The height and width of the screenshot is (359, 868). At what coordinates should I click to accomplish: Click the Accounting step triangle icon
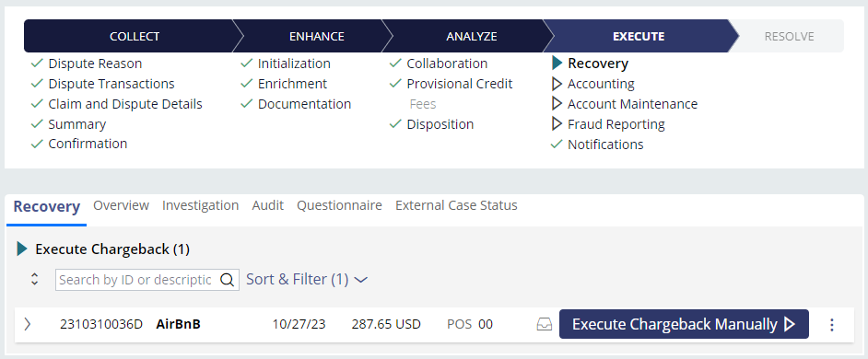tap(557, 84)
